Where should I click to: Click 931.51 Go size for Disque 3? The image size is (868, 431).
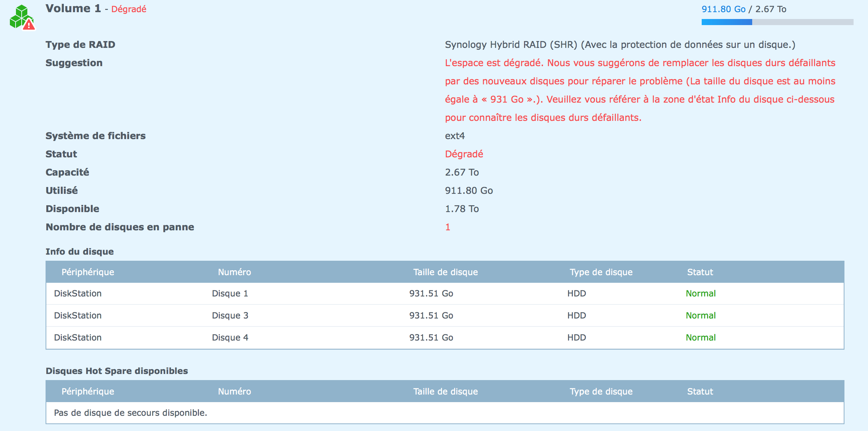431,315
